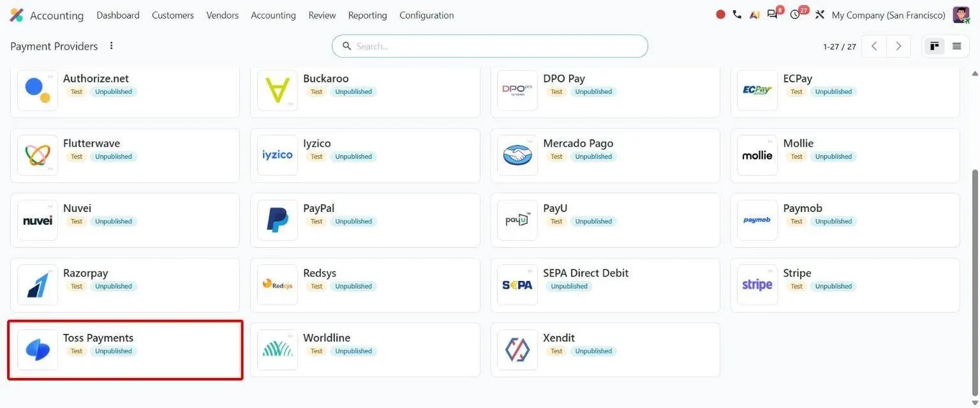Image resolution: width=980 pixels, height=408 pixels.
Task: Open the Worldline provider name
Action: (x=327, y=338)
